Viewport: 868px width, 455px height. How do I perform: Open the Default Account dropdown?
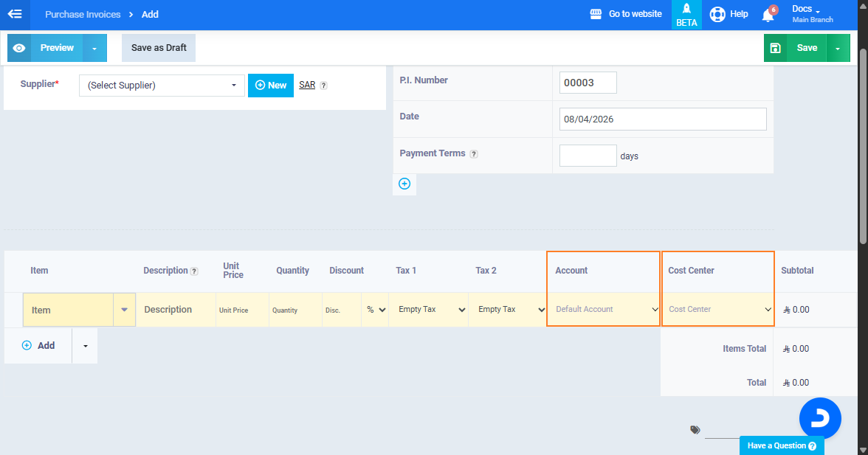pyautogui.click(x=603, y=310)
